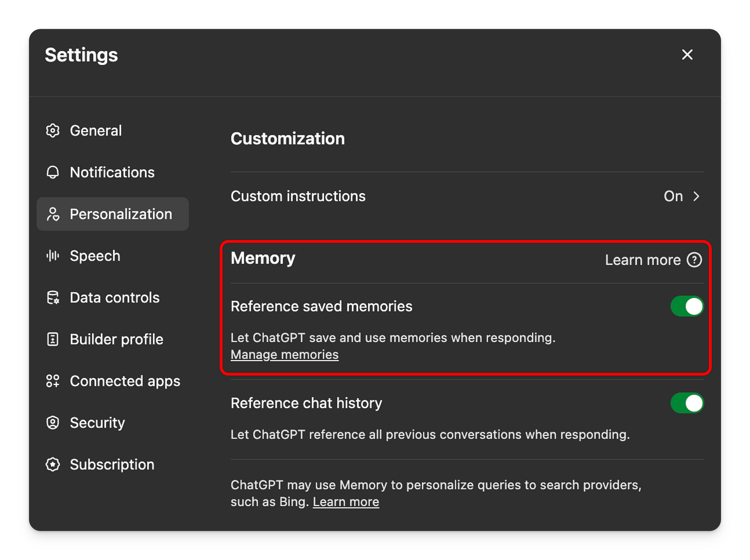Click the Subscription star badge icon

[x=53, y=464]
